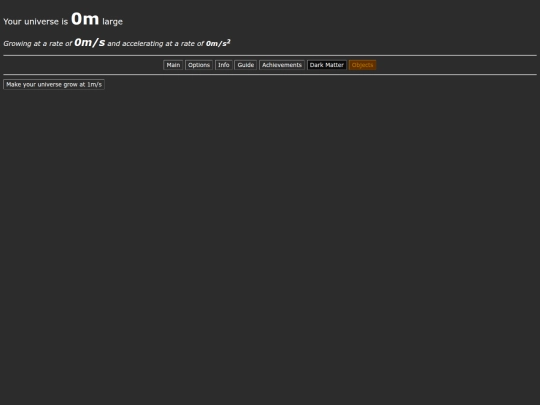Click the 0m/s² acceleration value
This screenshot has width=540, height=405.
[218, 43]
